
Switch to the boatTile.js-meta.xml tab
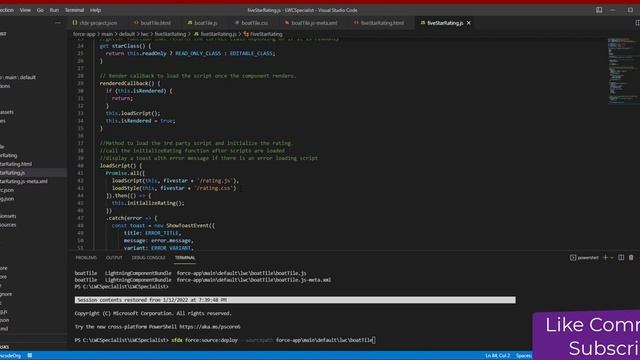coord(311,23)
